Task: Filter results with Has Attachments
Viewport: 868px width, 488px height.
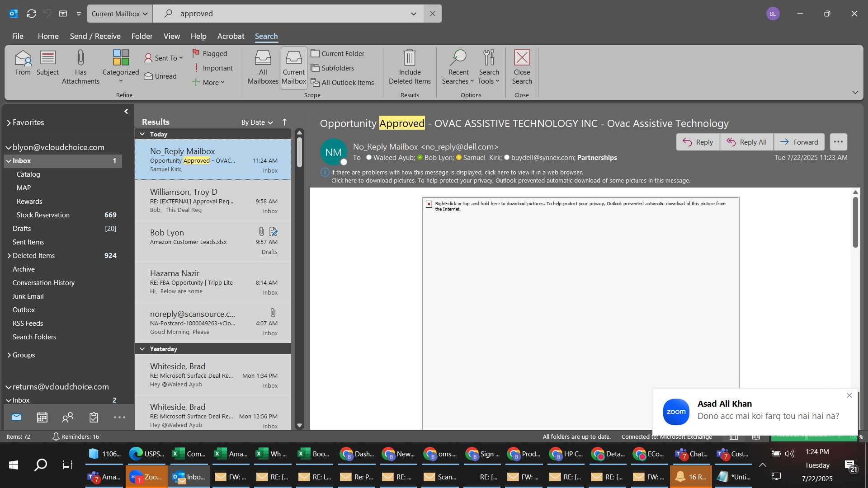Action: click(x=80, y=67)
